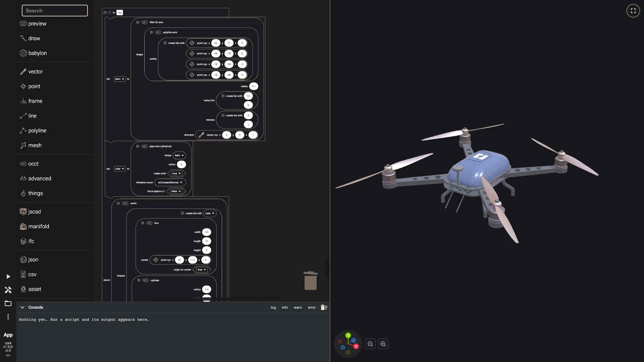Open the isConstantNormal trihedron dropdown

pyautogui.click(x=170, y=182)
